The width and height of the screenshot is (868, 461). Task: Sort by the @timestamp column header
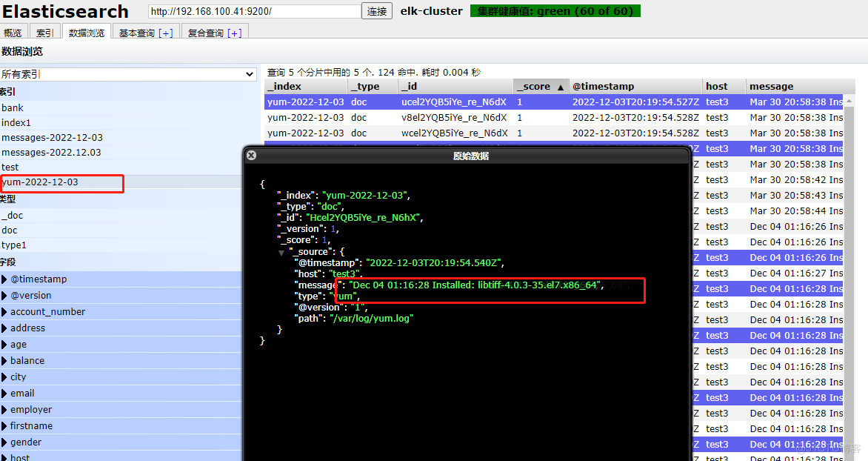pyautogui.click(x=635, y=87)
